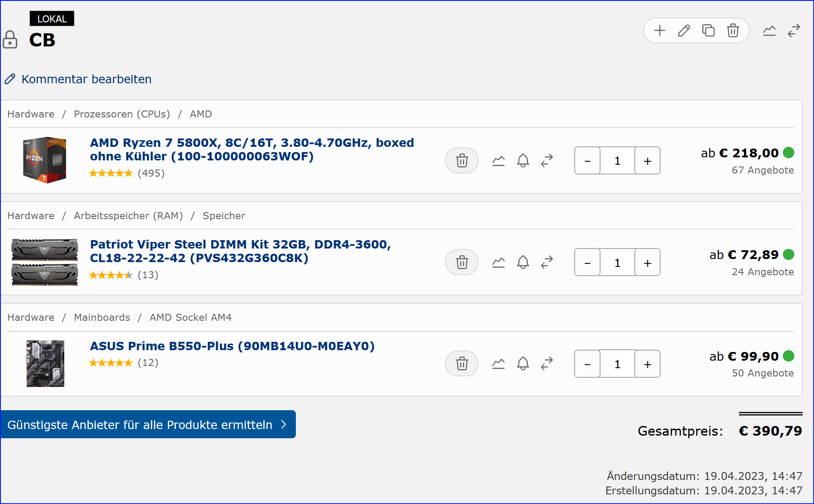Click the CB wishlist title
Screen dimensions: 814x504
coord(42,40)
